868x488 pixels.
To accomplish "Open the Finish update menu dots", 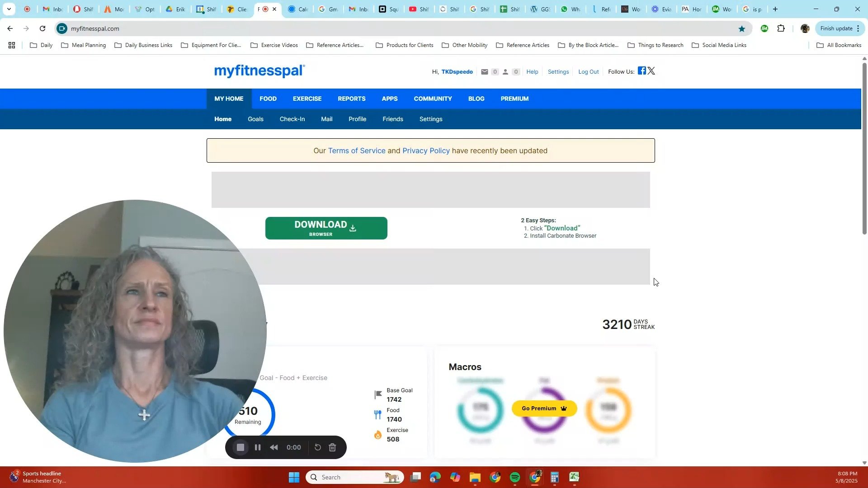I will pos(858,28).
